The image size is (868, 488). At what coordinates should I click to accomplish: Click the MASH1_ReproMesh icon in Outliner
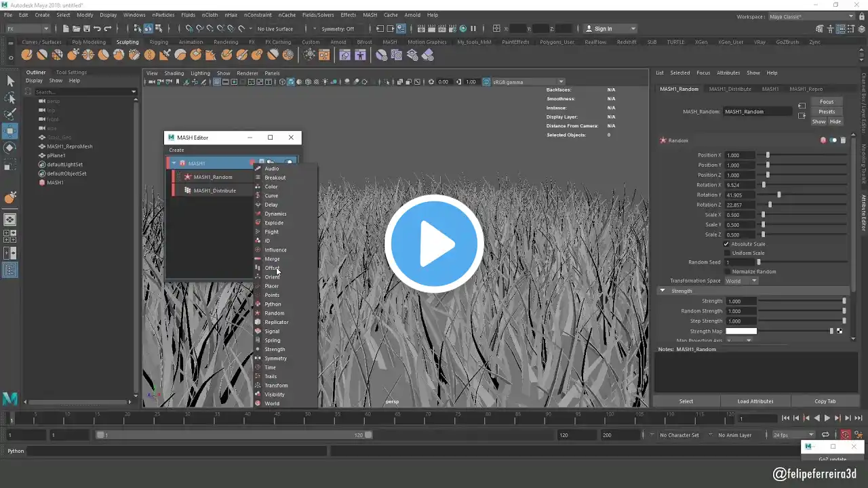pos(42,146)
